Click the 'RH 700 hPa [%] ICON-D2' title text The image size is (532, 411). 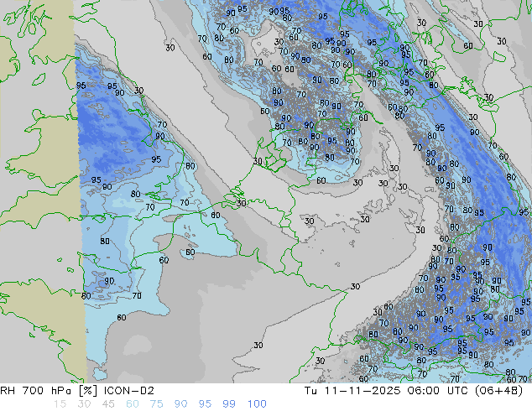(77, 391)
